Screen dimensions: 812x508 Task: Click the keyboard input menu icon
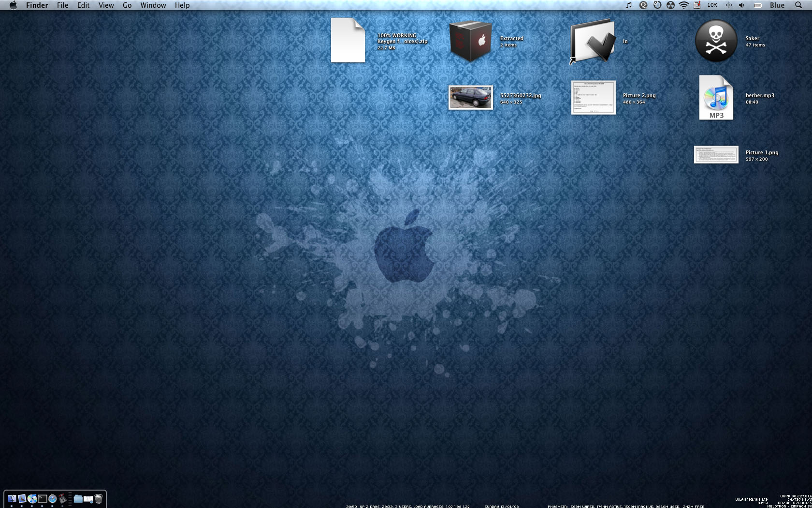[x=758, y=5]
